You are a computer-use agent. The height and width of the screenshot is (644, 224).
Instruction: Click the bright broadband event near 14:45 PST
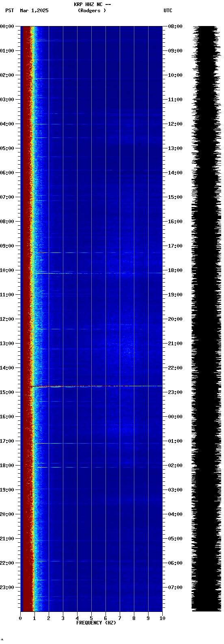pyautogui.click(x=96, y=386)
